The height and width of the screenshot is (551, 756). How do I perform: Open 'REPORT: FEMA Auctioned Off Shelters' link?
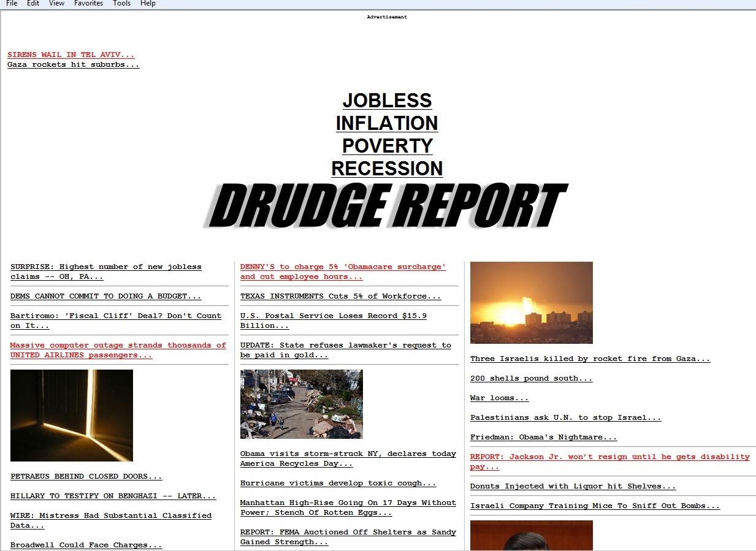tap(348, 537)
